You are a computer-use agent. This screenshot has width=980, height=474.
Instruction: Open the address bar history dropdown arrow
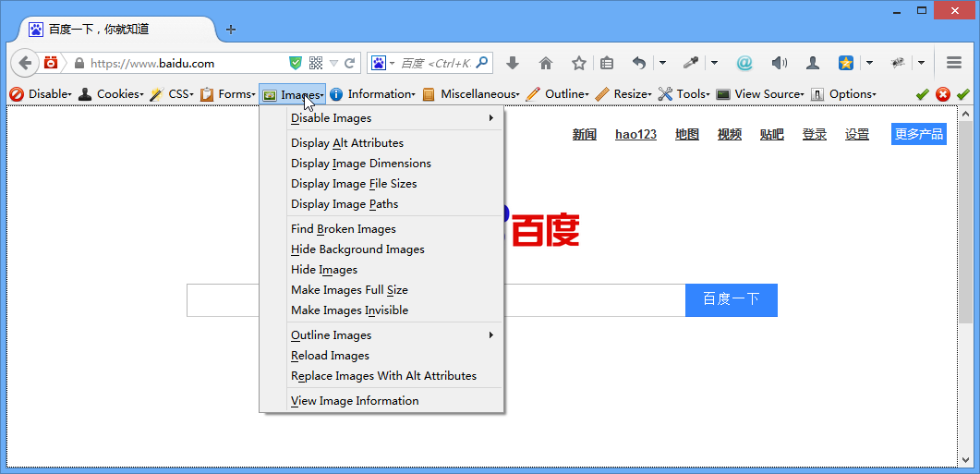click(333, 63)
